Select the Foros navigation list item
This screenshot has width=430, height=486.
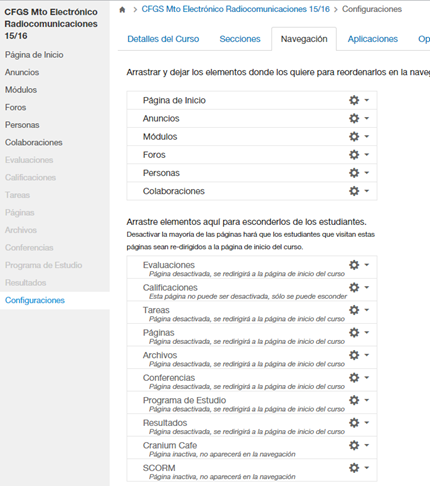click(252, 155)
